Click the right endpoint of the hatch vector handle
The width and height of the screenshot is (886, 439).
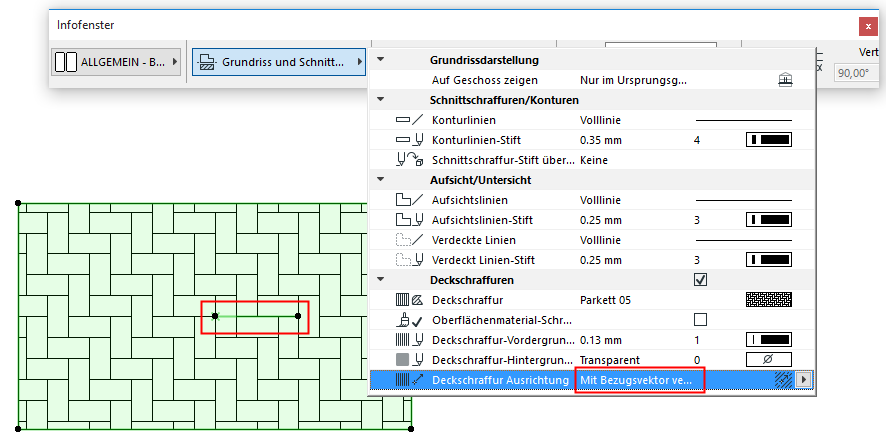[x=298, y=316]
